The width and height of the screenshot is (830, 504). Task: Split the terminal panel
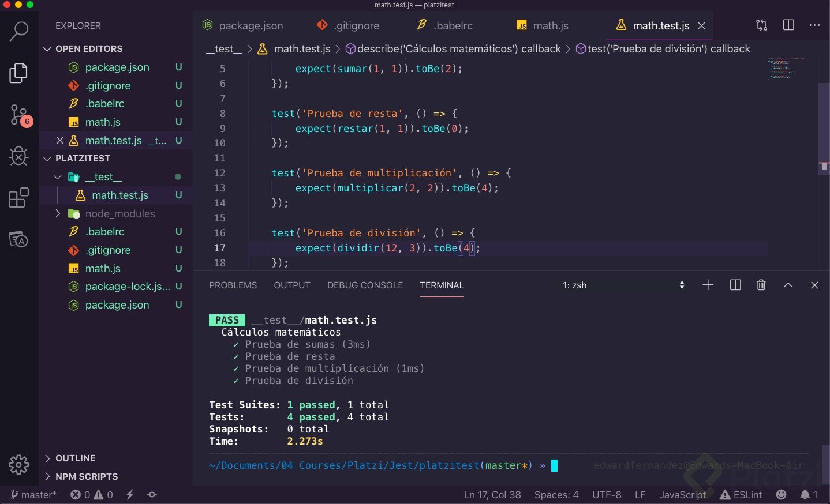click(735, 285)
